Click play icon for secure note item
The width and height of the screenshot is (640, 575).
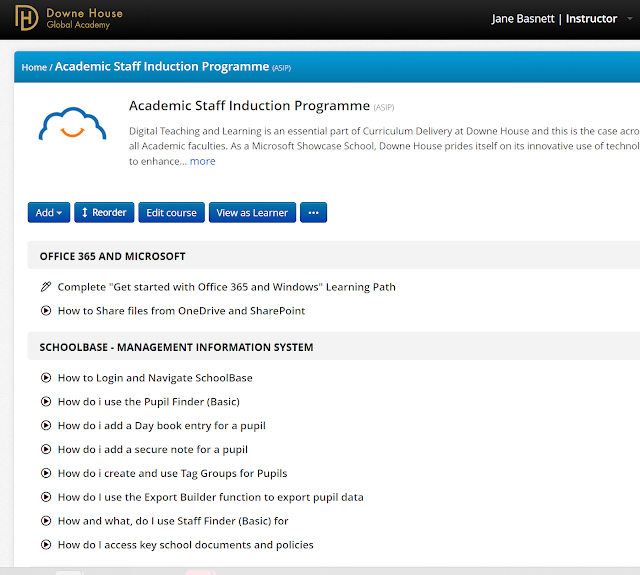tap(46, 449)
